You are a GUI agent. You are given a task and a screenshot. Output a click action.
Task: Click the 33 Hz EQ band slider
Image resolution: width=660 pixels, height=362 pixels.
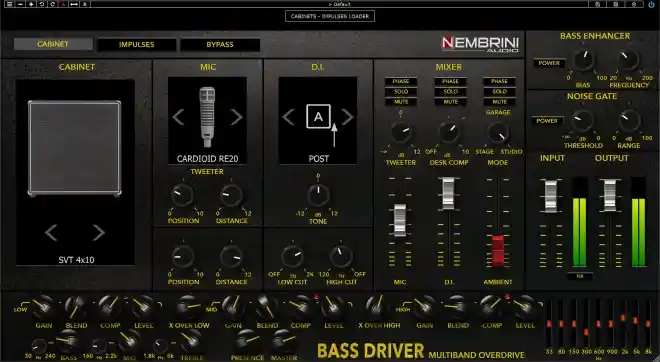tap(549, 323)
